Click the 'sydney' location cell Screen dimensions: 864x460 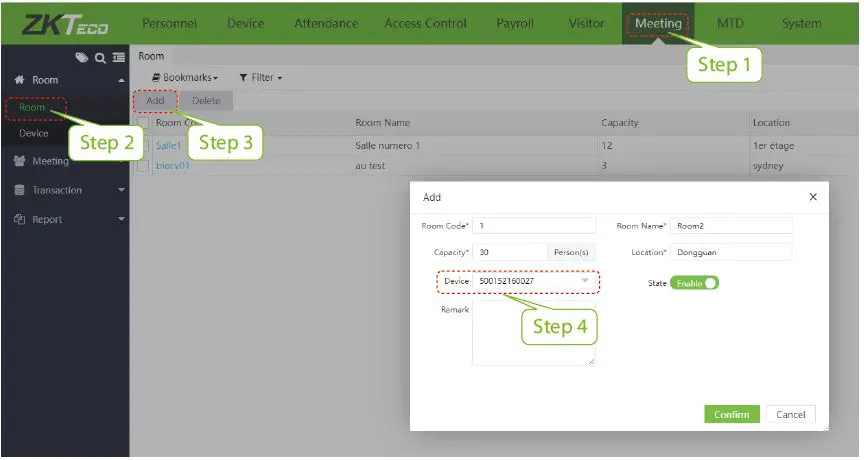pyautogui.click(x=768, y=166)
